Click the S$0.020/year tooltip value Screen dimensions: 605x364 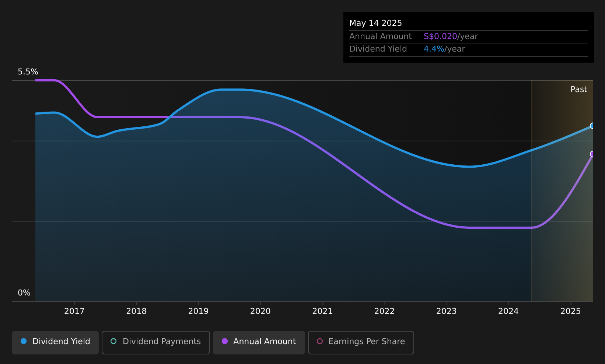pos(451,36)
